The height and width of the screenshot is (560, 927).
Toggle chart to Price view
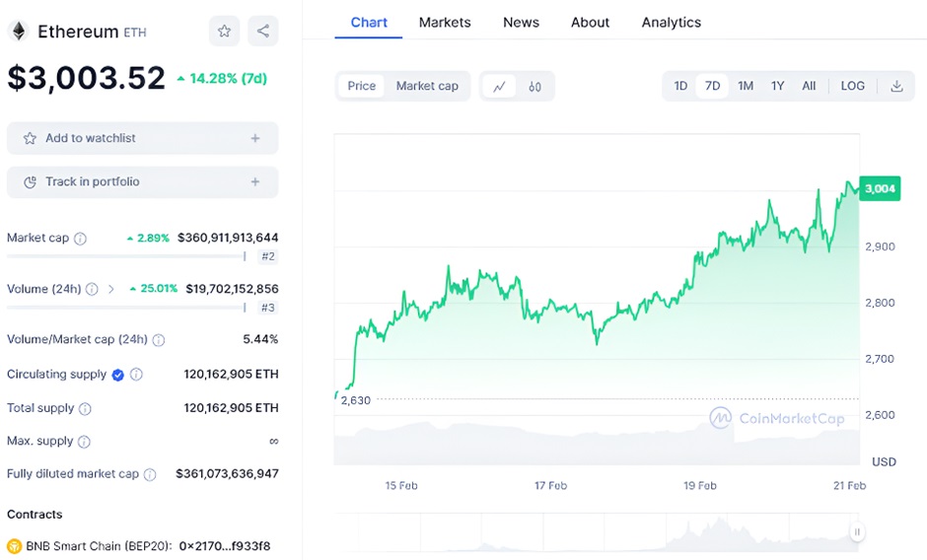point(362,86)
